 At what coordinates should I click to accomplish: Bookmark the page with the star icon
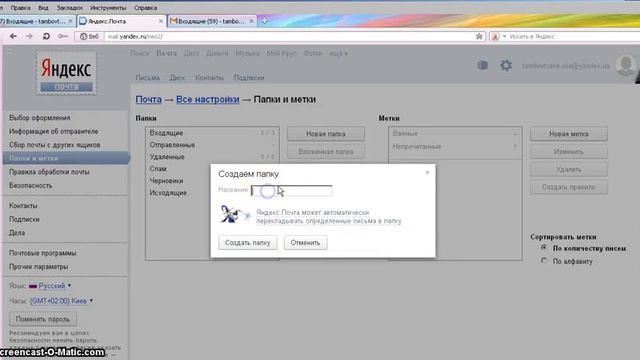pos(479,36)
